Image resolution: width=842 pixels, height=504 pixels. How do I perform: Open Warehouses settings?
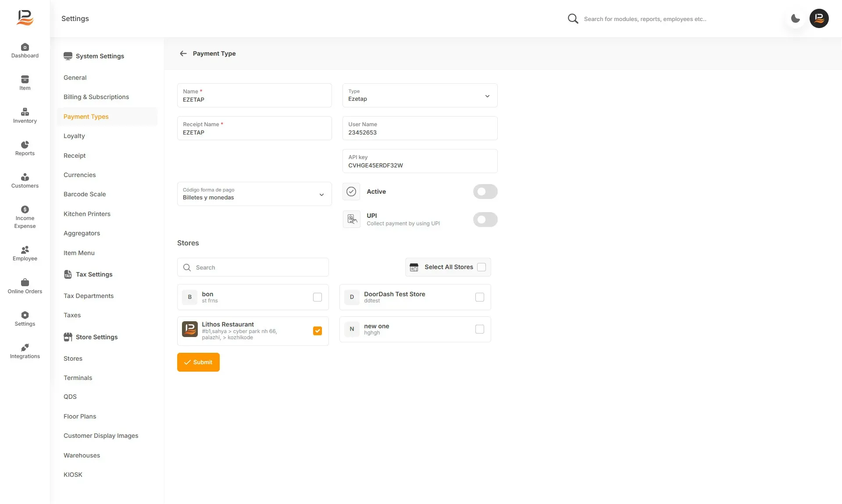coord(82,455)
